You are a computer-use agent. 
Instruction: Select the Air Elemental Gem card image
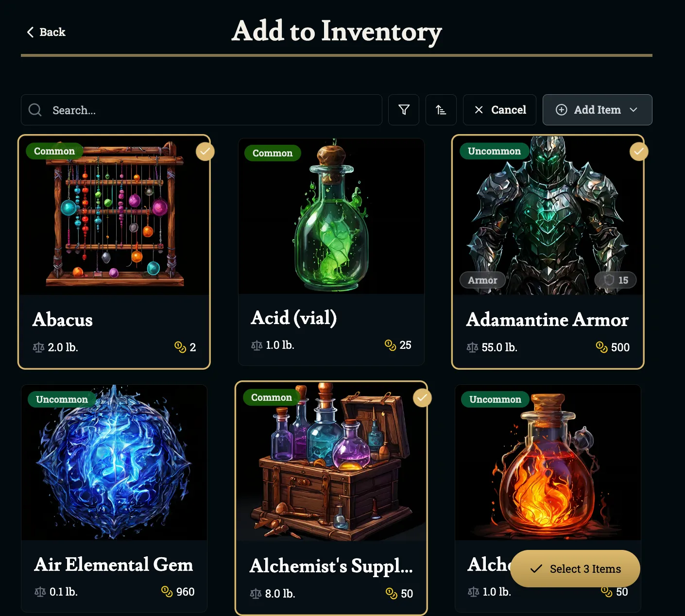click(x=114, y=462)
